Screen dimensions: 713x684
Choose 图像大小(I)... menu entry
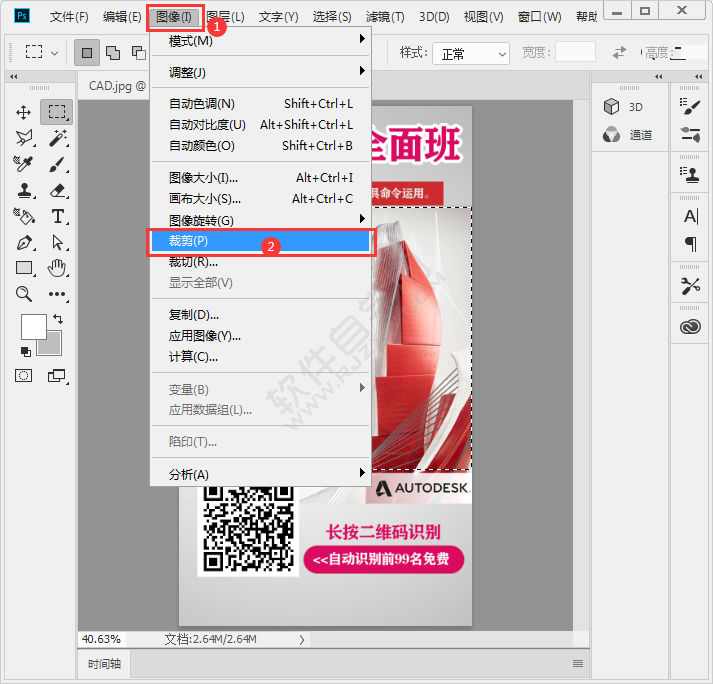tap(261, 177)
